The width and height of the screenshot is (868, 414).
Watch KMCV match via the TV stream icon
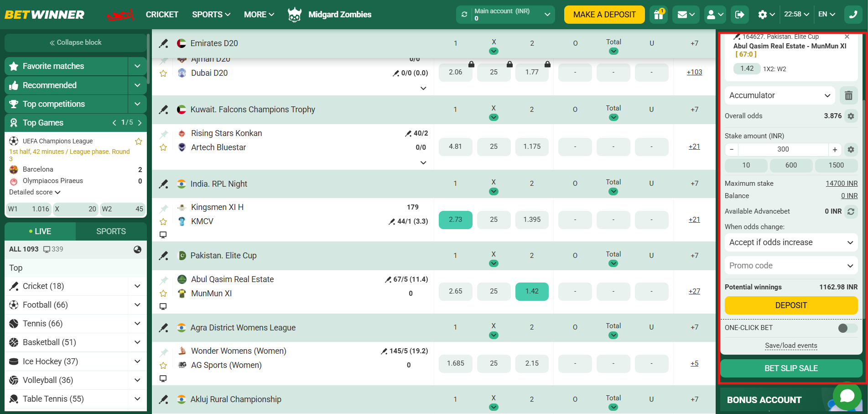click(x=163, y=235)
